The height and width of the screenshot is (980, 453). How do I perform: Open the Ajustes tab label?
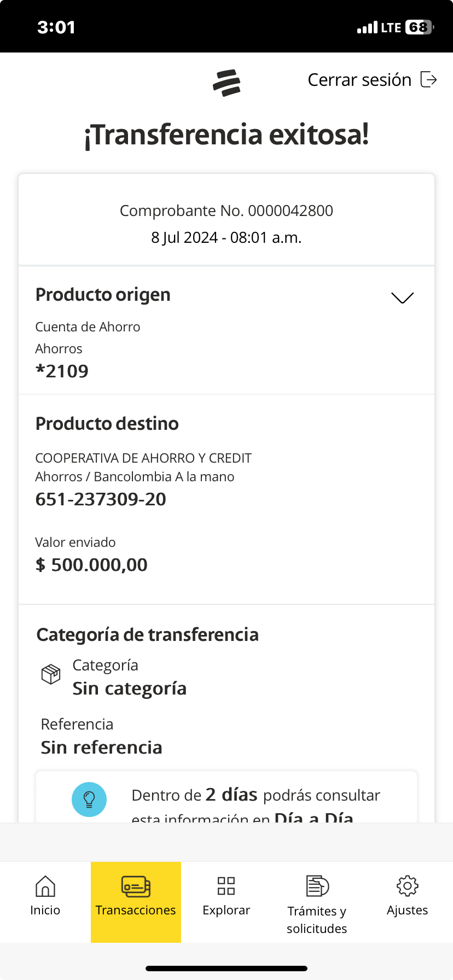[407, 910]
